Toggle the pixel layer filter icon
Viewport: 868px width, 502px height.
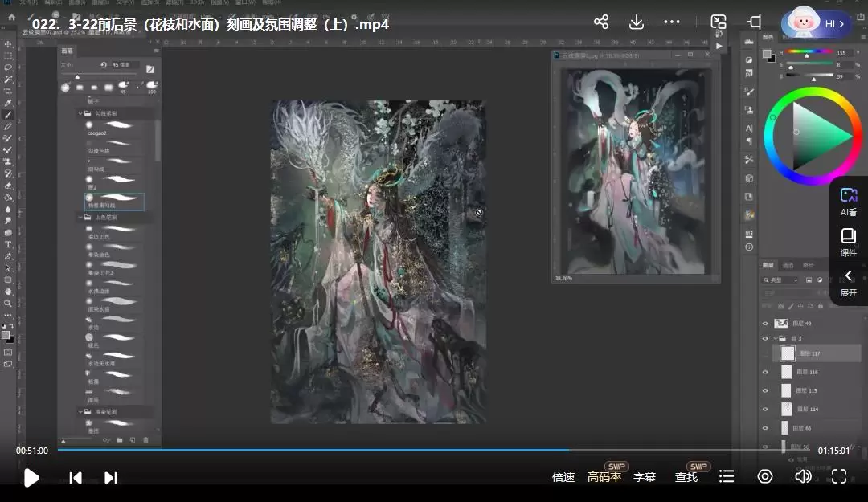tap(809, 280)
